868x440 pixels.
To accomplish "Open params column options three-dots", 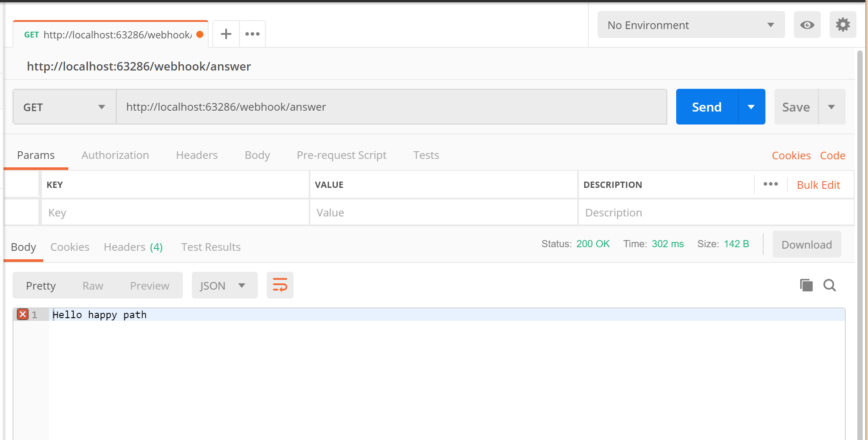I will click(770, 184).
